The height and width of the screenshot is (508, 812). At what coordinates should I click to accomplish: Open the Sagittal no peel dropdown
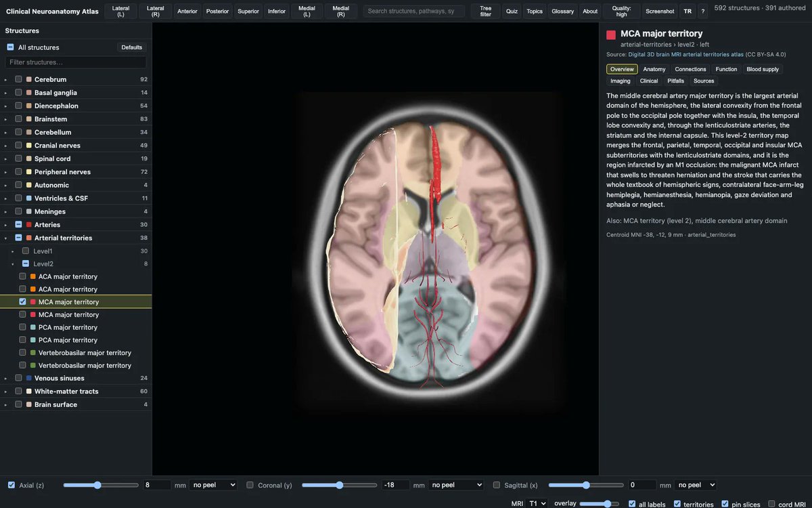pyautogui.click(x=695, y=485)
